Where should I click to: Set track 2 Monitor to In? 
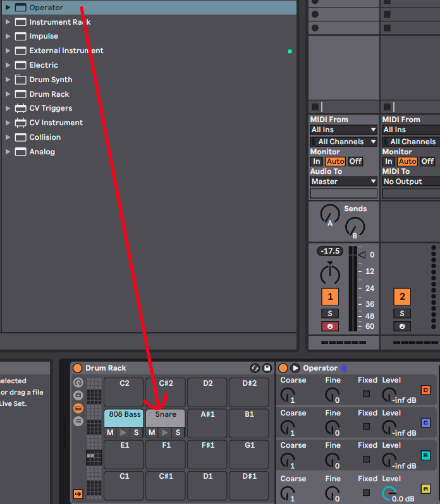coord(389,161)
